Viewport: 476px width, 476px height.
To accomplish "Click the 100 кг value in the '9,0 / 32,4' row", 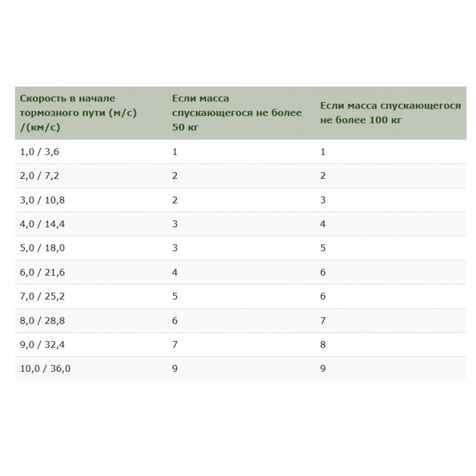I will click(x=323, y=345).
